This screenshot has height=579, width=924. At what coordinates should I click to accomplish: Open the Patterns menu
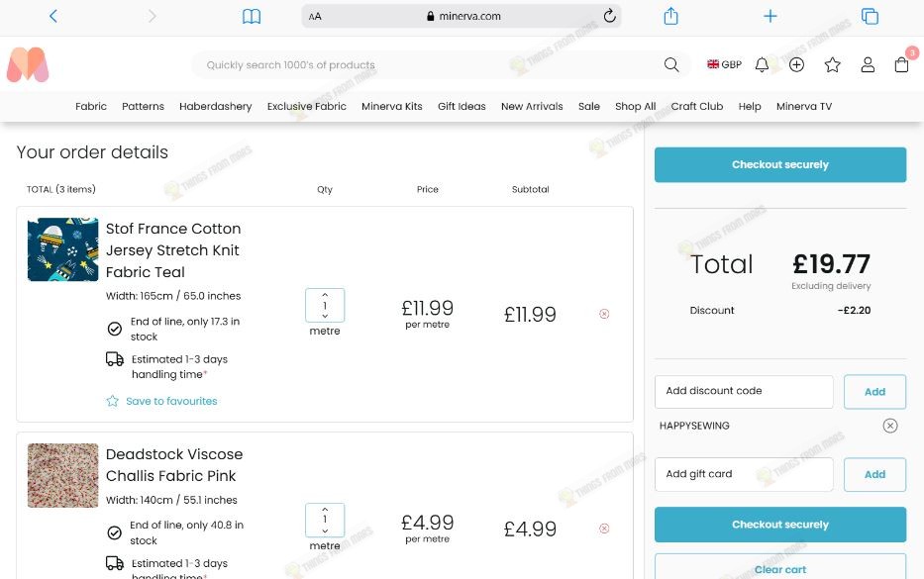[143, 106]
